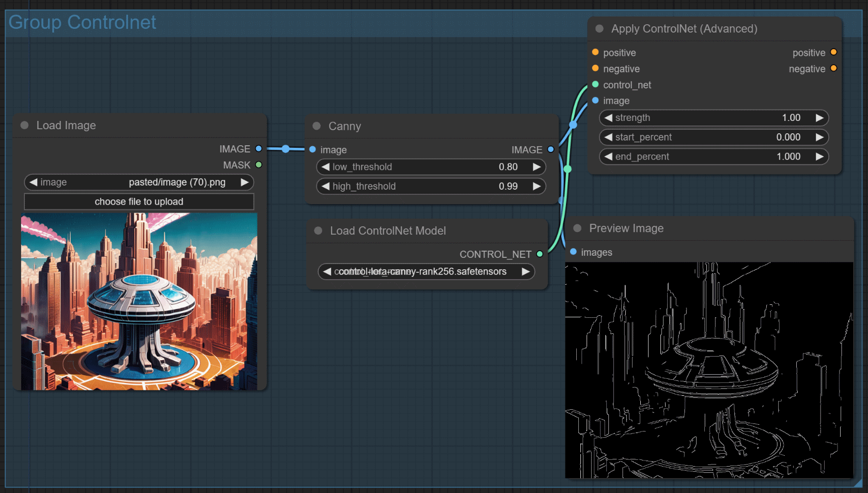Viewport: 868px width, 493px height.
Task: Click the Canny node image input socket
Action: [x=312, y=149]
